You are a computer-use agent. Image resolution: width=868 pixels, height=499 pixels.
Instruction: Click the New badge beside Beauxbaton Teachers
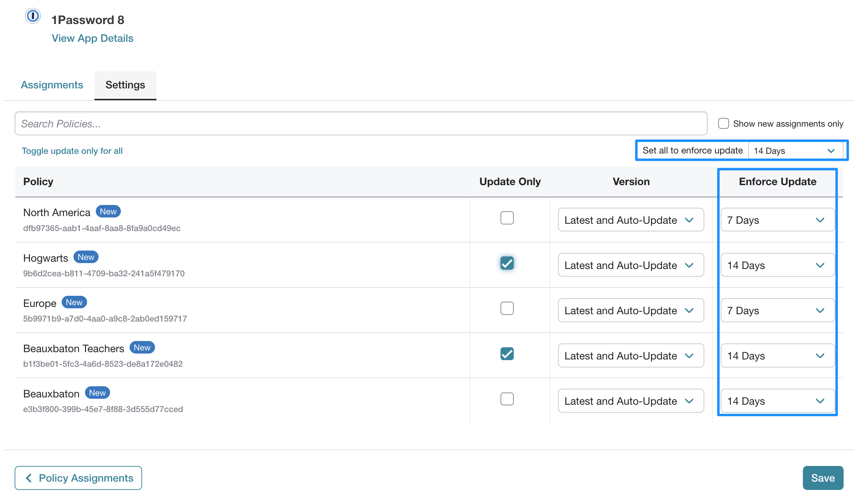[x=142, y=348]
